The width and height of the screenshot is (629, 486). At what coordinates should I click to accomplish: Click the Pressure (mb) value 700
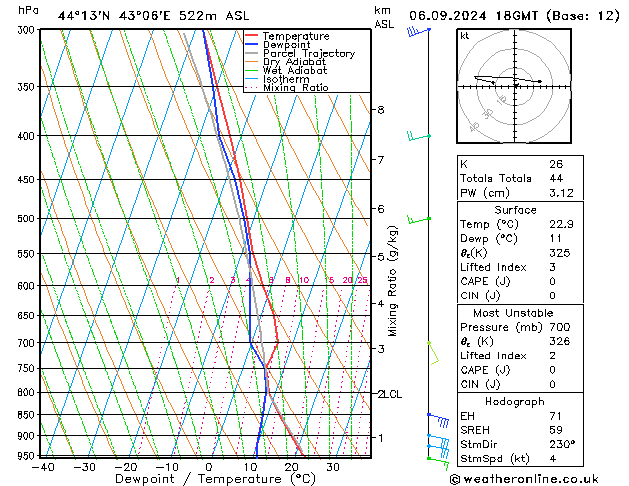(560, 327)
